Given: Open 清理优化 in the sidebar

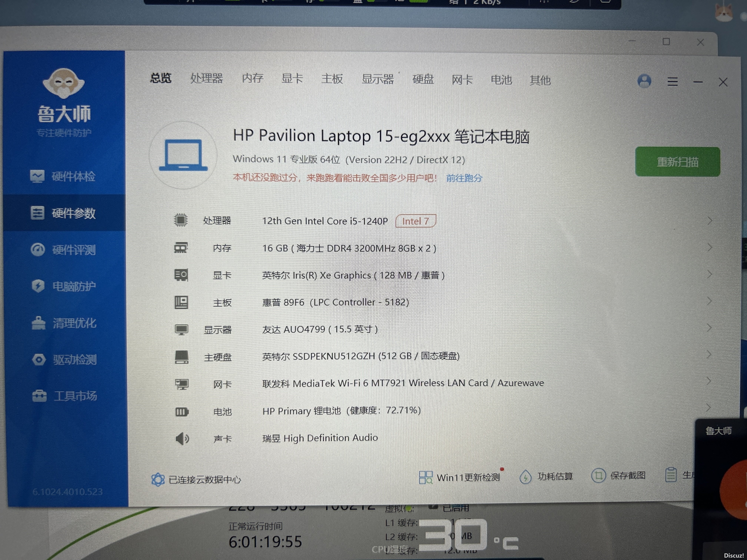Looking at the screenshot, I should (64, 323).
